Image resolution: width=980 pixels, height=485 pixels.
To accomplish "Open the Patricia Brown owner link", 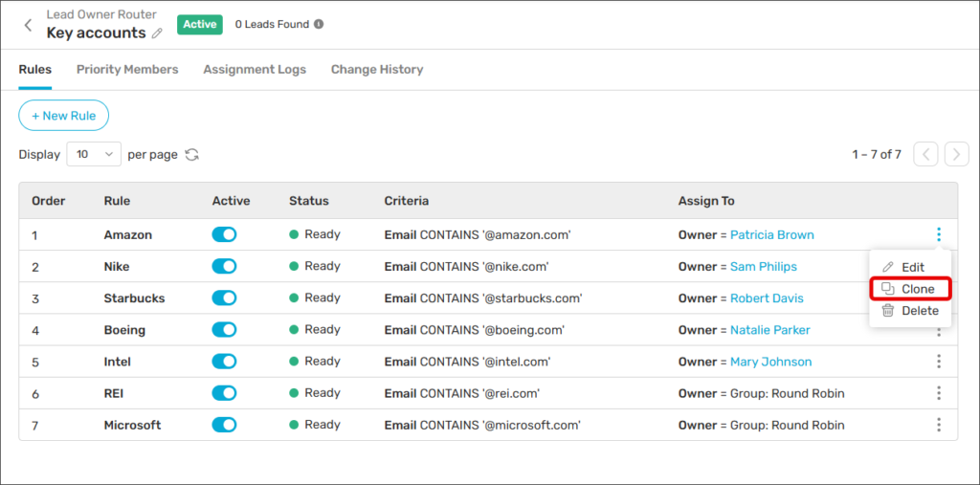I will pos(771,234).
